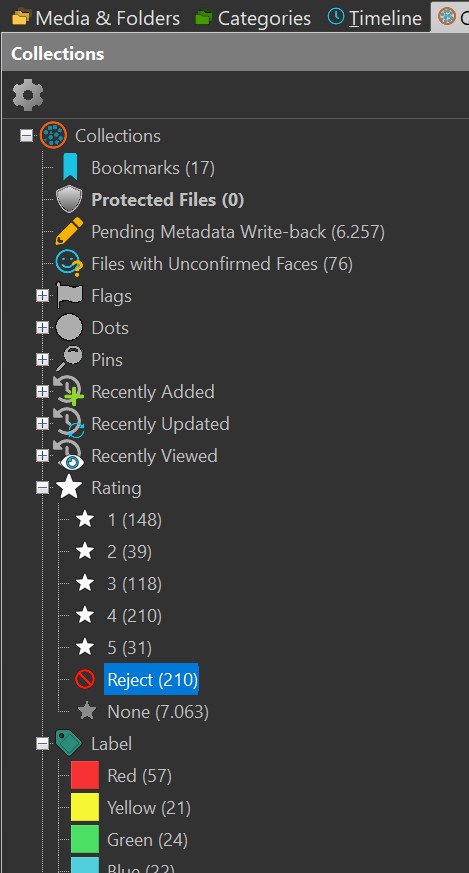The width and height of the screenshot is (469, 873).
Task: Select the green label color swatch
Action: pyautogui.click(x=85, y=839)
